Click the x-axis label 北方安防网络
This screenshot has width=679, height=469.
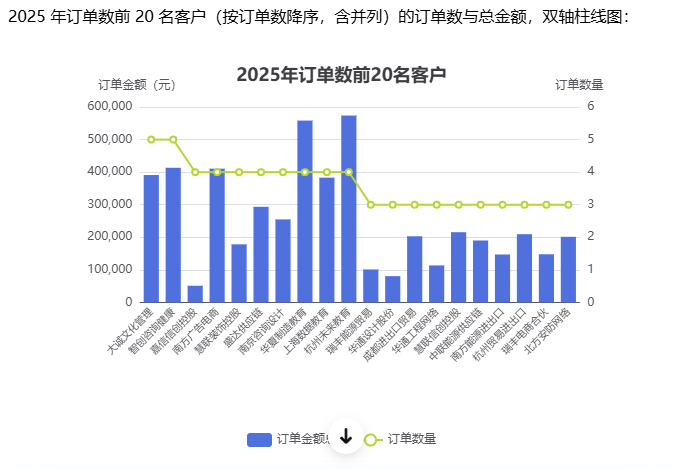tap(547, 331)
